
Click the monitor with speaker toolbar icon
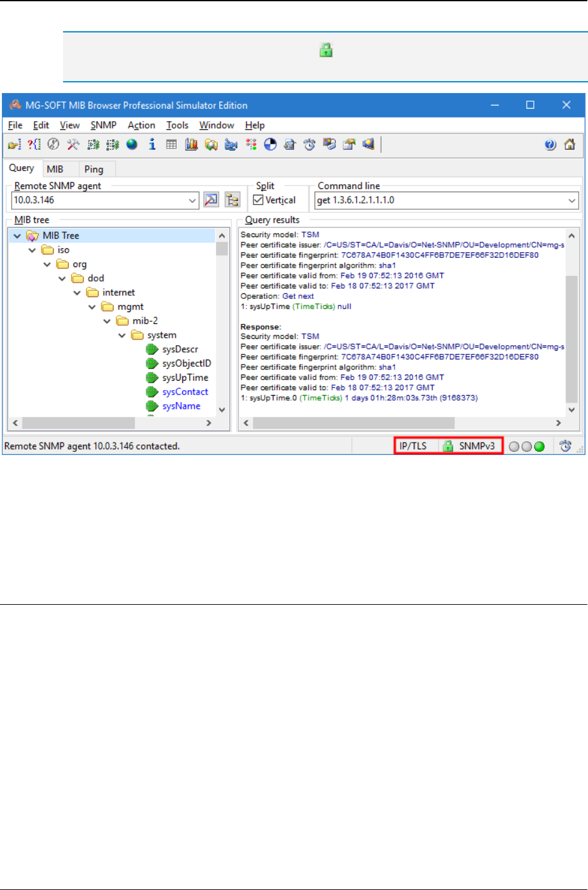point(369,145)
